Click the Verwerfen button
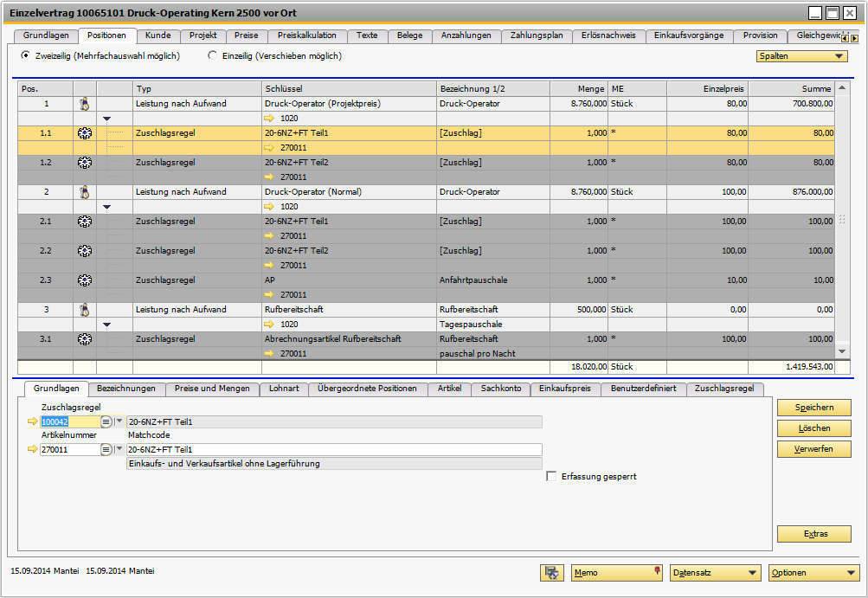Image resolution: width=868 pixels, height=598 pixels. (x=814, y=450)
